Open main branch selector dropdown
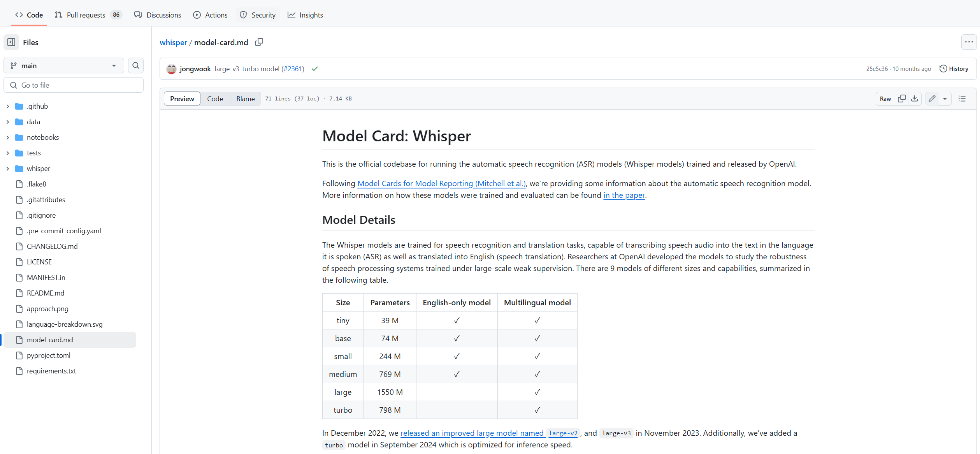The image size is (980, 454). click(x=64, y=65)
